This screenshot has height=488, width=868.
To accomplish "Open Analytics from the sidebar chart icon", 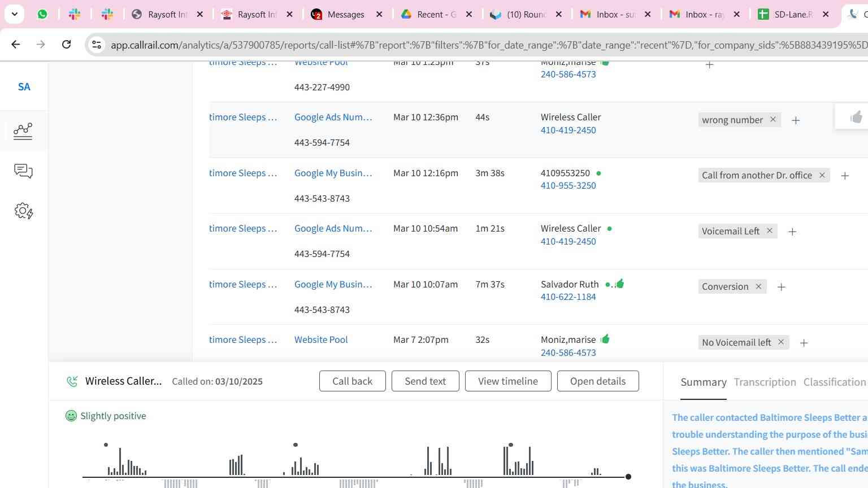I will (x=23, y=131).
